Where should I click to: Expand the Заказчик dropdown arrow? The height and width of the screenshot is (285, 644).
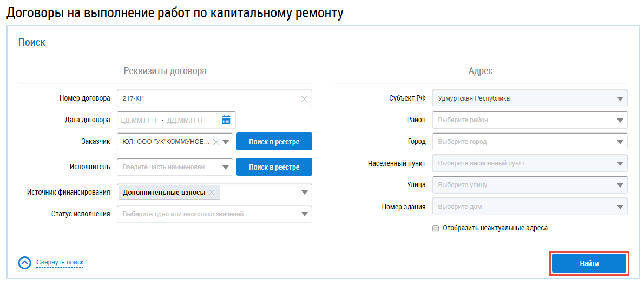226,142
